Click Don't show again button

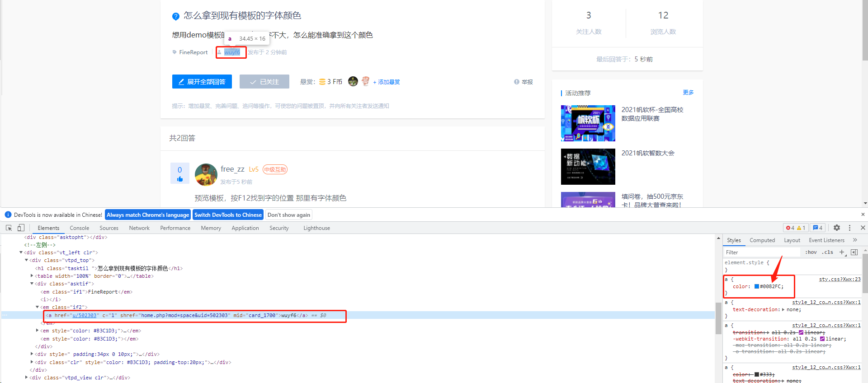tap(289, 215)
